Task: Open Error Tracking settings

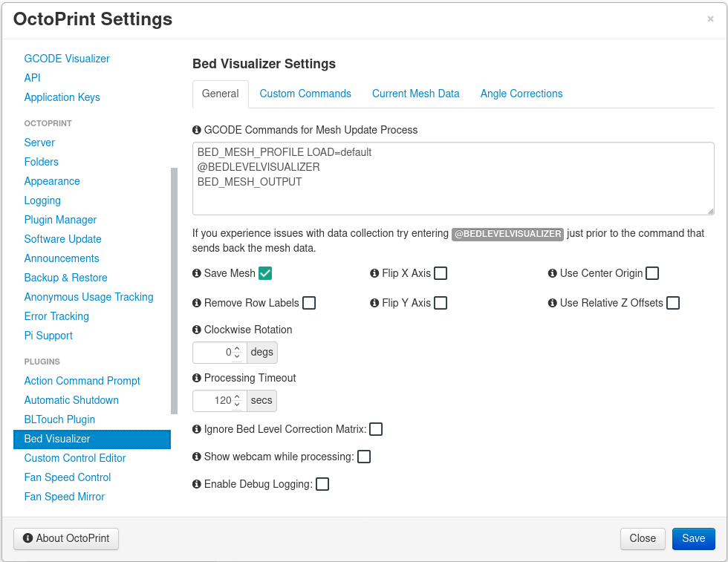Action: tap(56, 316)
